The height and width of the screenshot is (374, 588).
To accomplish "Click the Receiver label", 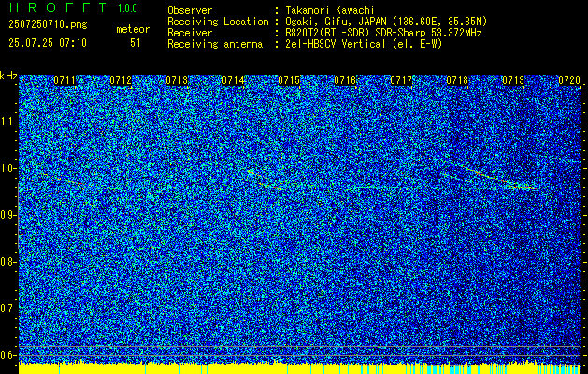I will [x=190, y=33].
